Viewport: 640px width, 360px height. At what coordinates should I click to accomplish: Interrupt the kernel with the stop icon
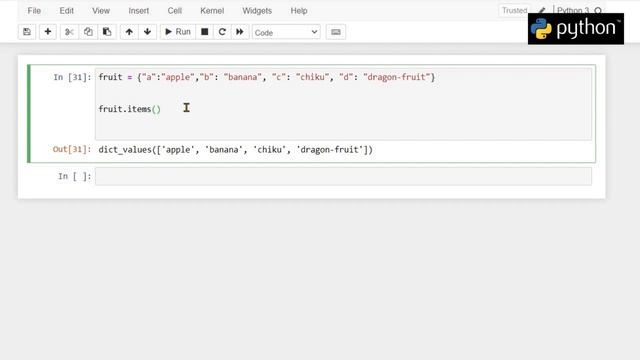coord(204,32)
